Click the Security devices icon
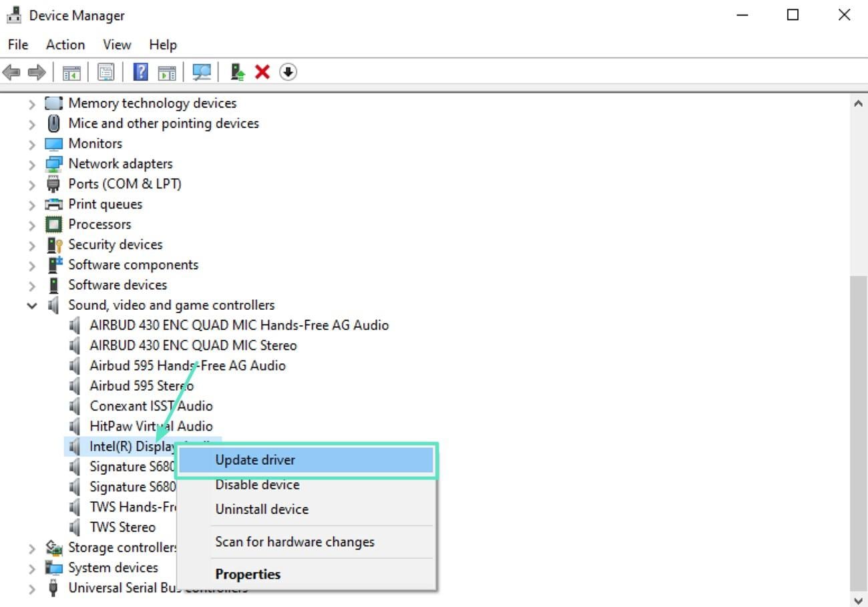 tap(54, 244)
